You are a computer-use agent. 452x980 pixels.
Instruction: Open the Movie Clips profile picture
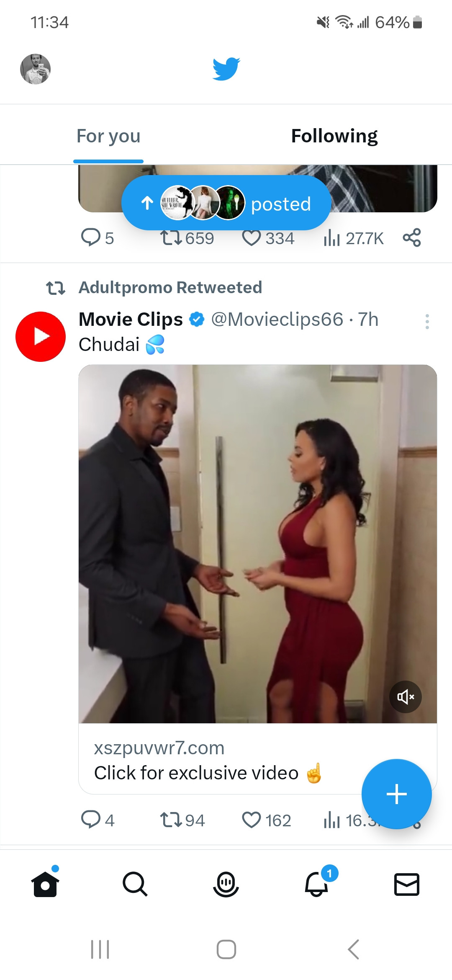click(41, 337)
